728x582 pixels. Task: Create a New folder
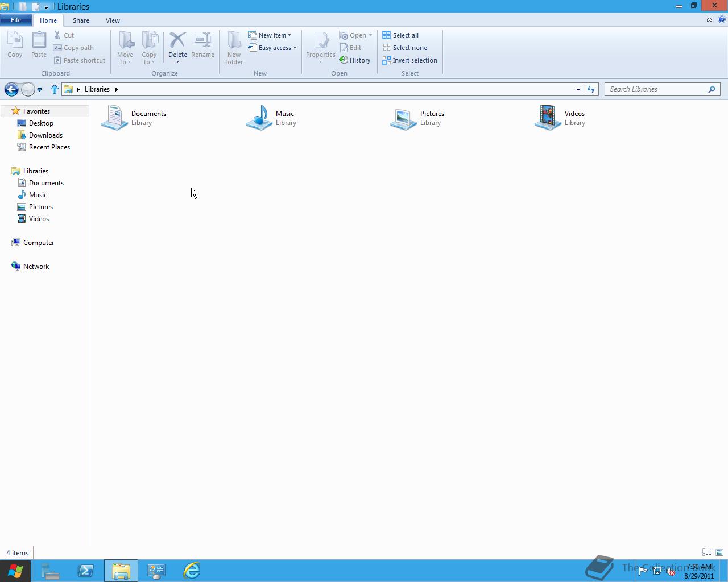pyautogui.click(x=234, y=48)
